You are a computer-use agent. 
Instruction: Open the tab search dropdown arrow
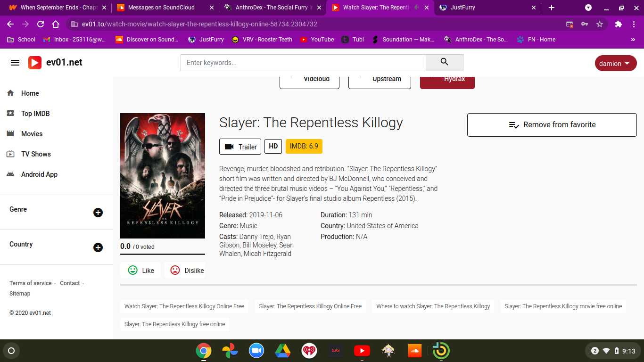[588, 8]
